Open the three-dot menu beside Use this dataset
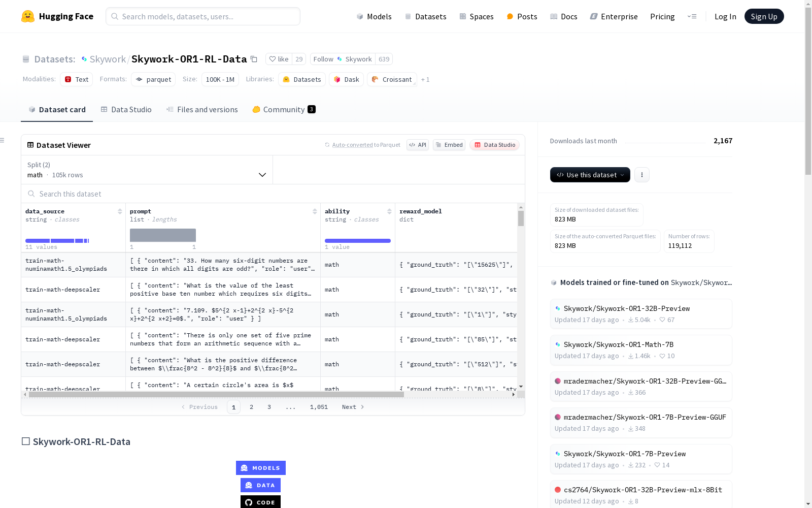812x508 pixels. click(x=642, y=175)
